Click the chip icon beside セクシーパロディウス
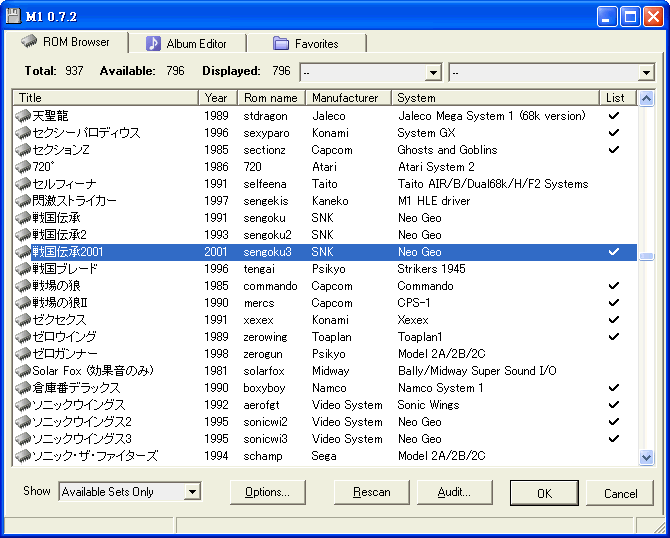Screen dimensions: 670x538 23,133
